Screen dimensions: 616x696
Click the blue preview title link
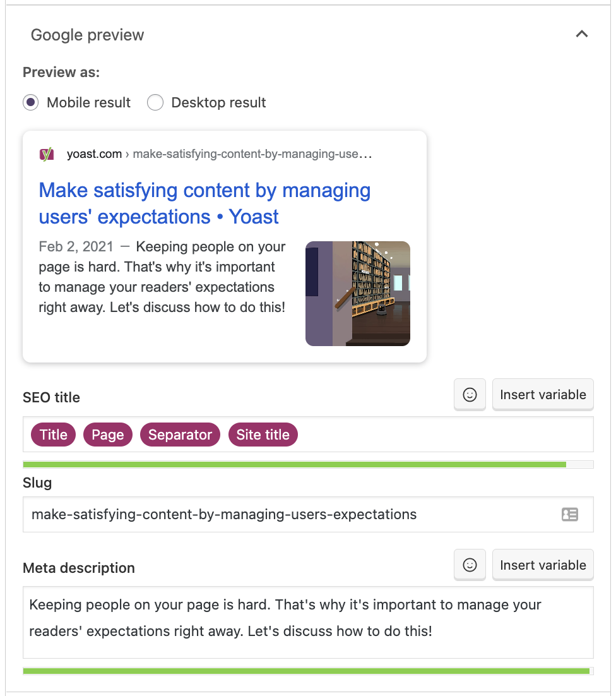coord(204,203)
